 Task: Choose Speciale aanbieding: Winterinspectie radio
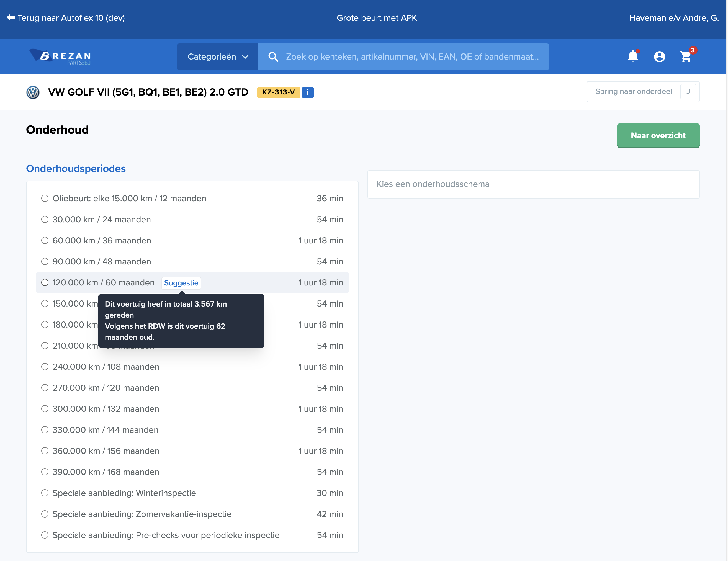click(45, 493)
